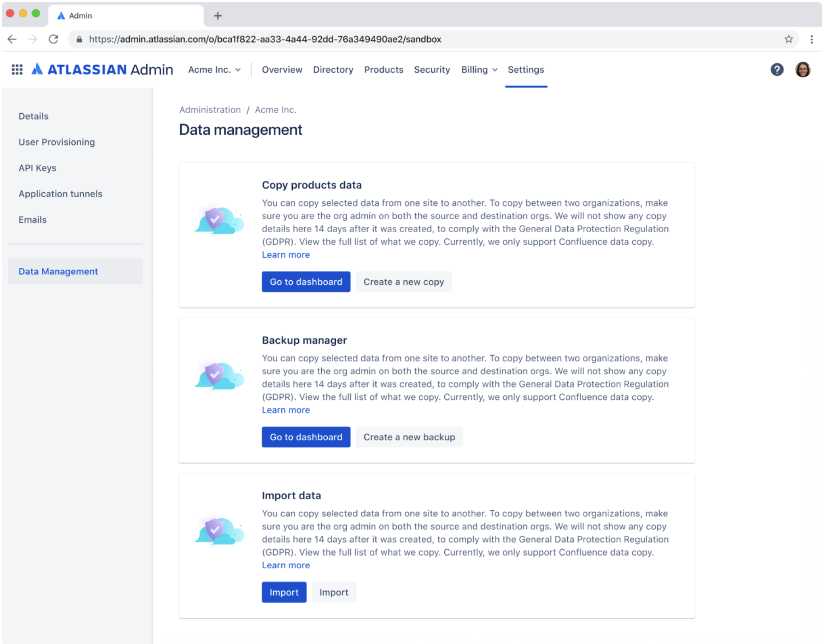This screenshot has width=823, height=644.
Task: Open the user profile avatar
Action: point(803,69)
